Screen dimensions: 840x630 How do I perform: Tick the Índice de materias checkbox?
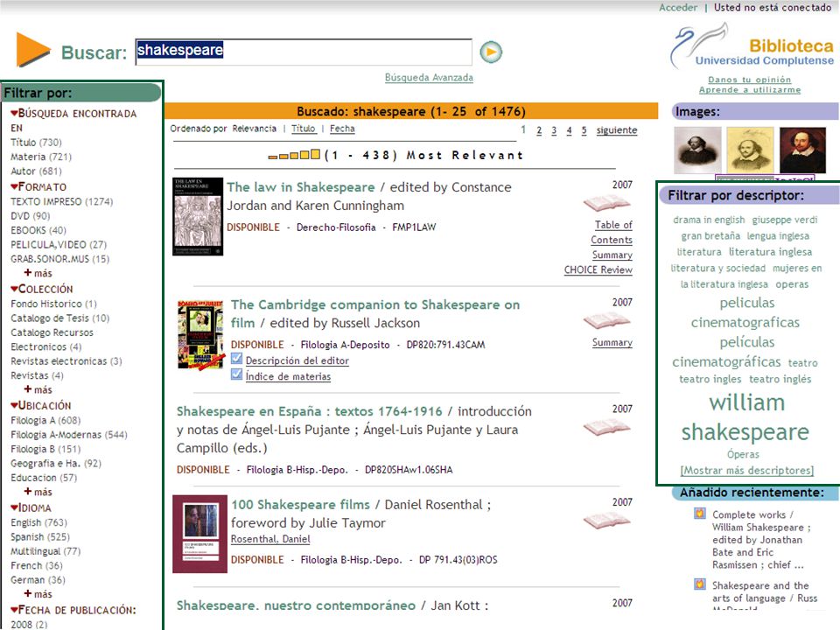tap(237, 374)
